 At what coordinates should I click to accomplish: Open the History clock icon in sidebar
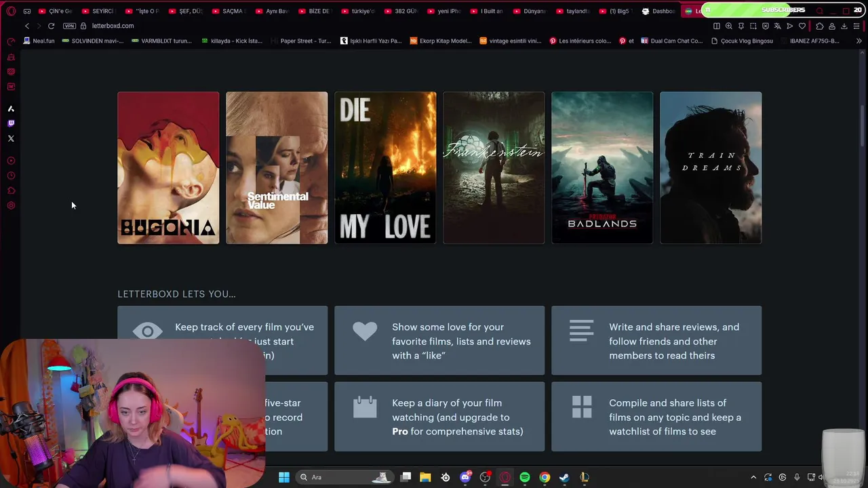11,176
